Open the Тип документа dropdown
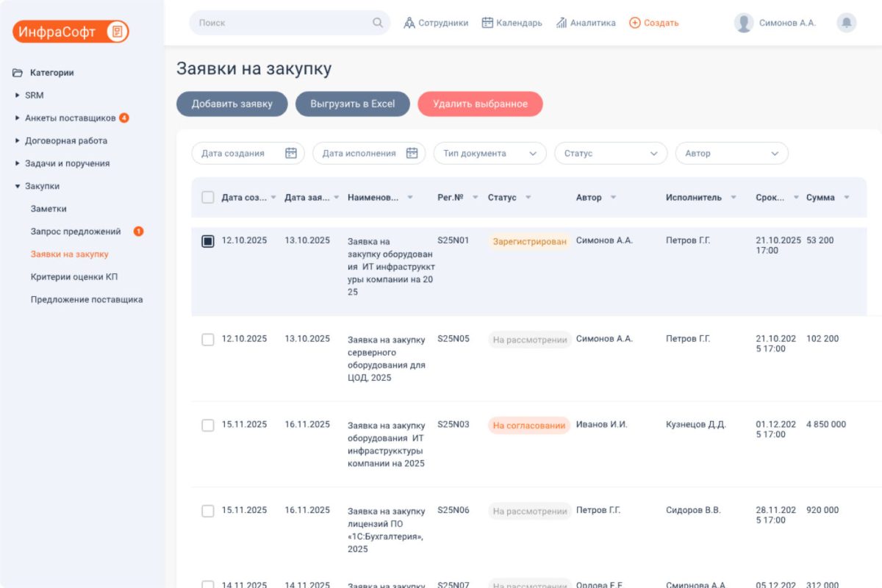 pos(490,153)
